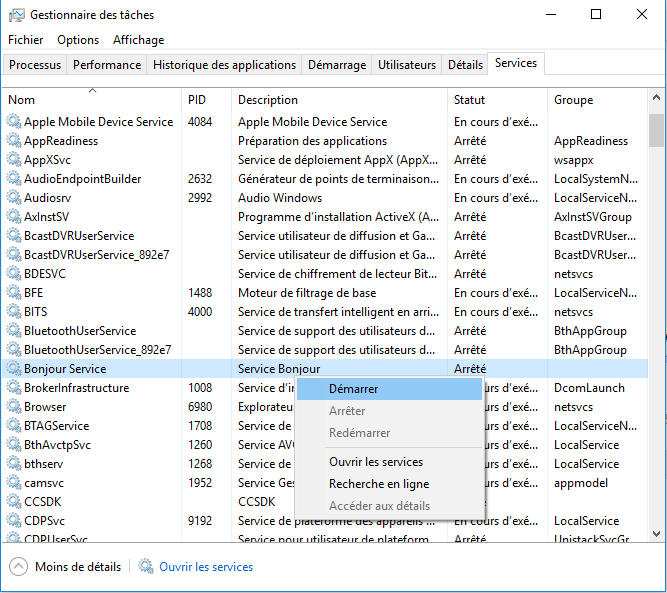
Task: Sort by the Nom column header
Action: point(92,100)
